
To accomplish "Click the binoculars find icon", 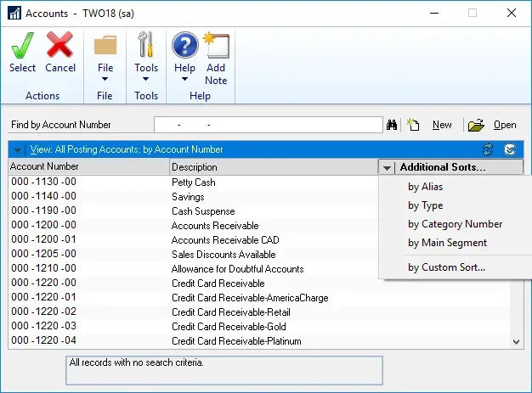I will [x=393, y=125].
